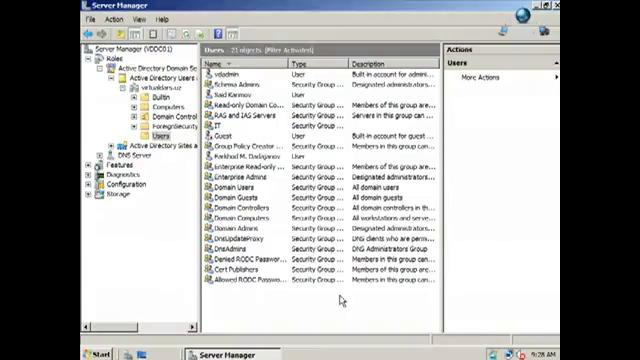This screenshot has height=360, width=640.
Task: Select the Farkhod M. Dadajanov user row
Action: coord(321,156)
